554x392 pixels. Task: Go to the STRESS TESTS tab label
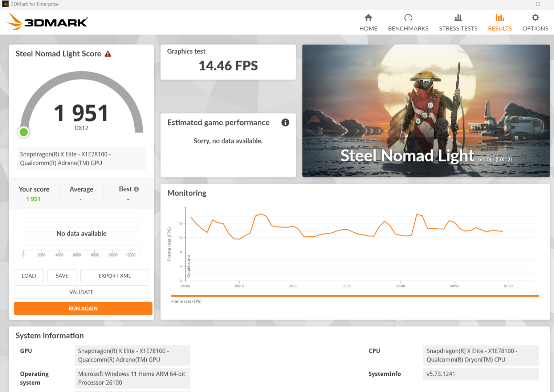[x=458, y=29]
